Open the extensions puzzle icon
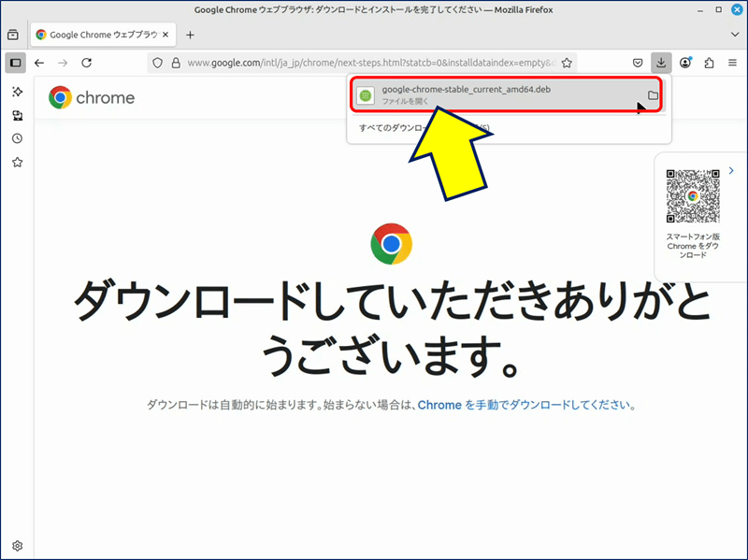The image size is (748, 560). 710,63
